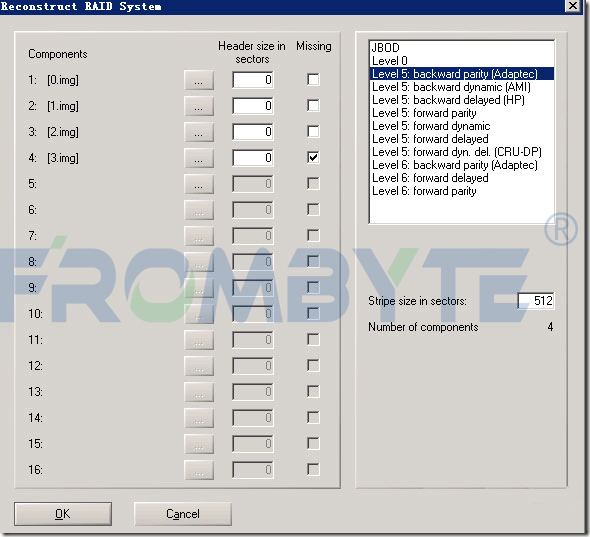Uncheck Missing for component 4 [3.img]
Viewport: 590px width, 537px height.
pyautogui.click(x=313, y=157)
